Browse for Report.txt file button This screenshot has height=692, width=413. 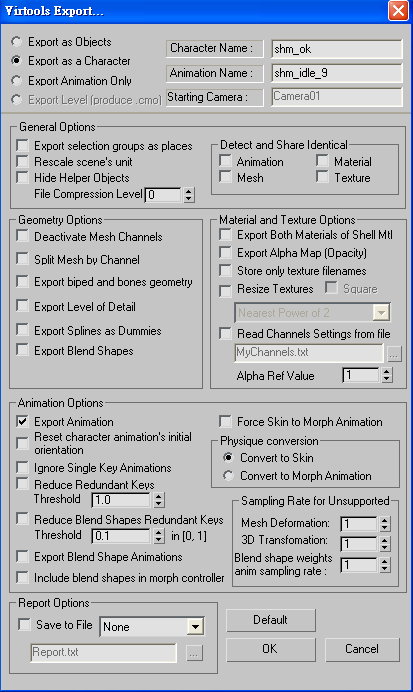point(194,654)
